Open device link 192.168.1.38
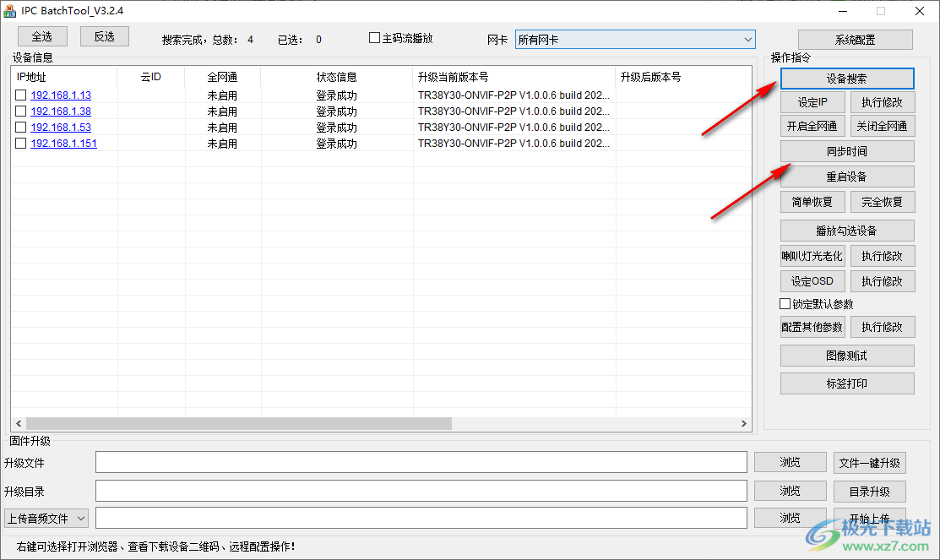The image size is (940, 560). pos(60,111)
